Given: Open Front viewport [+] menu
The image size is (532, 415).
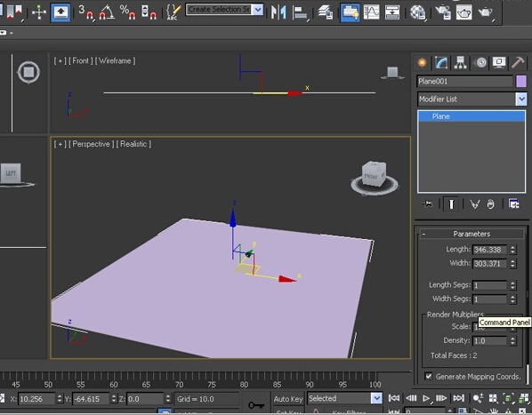Looking at the screenshot, I should coord(60,61).
